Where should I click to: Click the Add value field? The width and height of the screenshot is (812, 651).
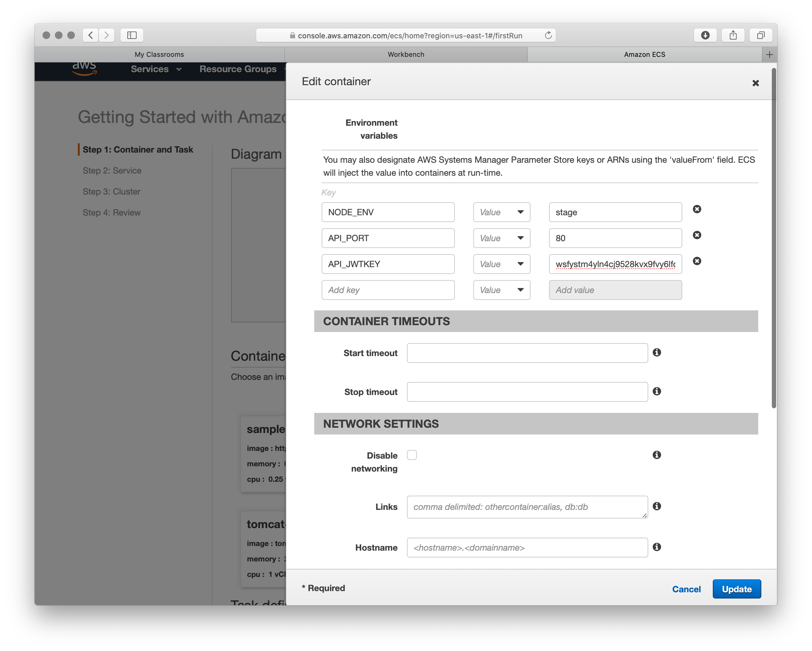(x=615, y=290)
